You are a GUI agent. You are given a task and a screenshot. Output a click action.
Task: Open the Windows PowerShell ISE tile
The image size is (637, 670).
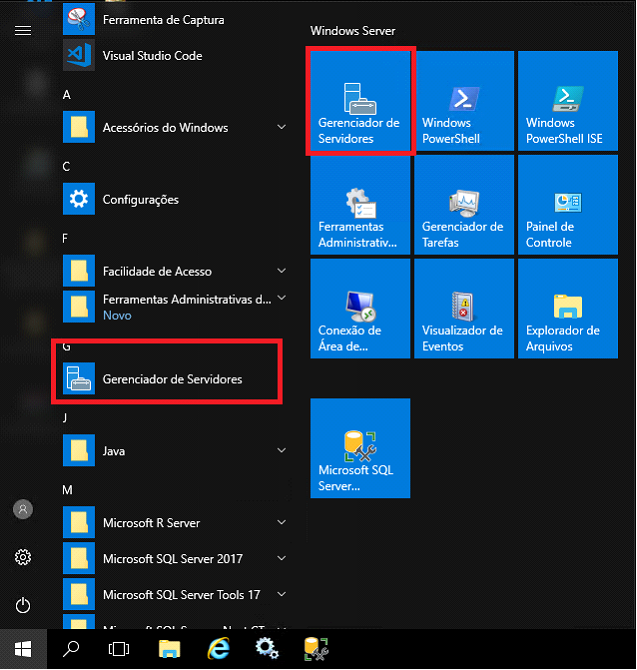568,101
